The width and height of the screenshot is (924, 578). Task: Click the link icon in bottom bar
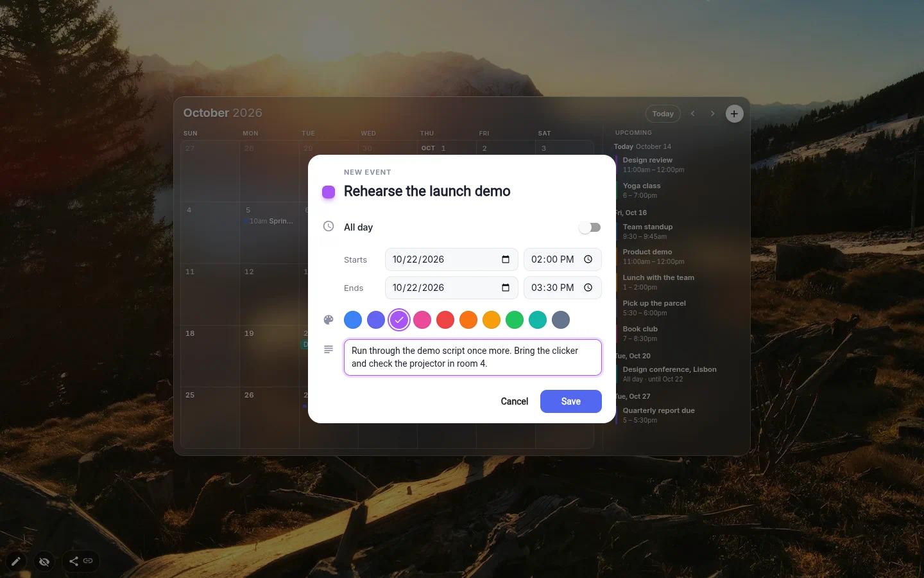click(88, 561)
